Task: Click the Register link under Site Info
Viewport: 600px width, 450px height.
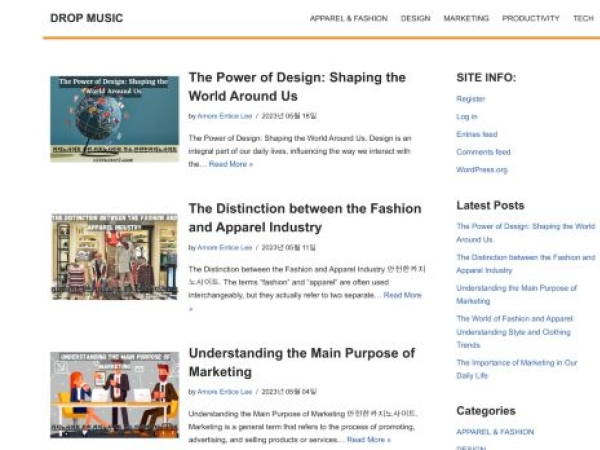Action: point(470,99)
